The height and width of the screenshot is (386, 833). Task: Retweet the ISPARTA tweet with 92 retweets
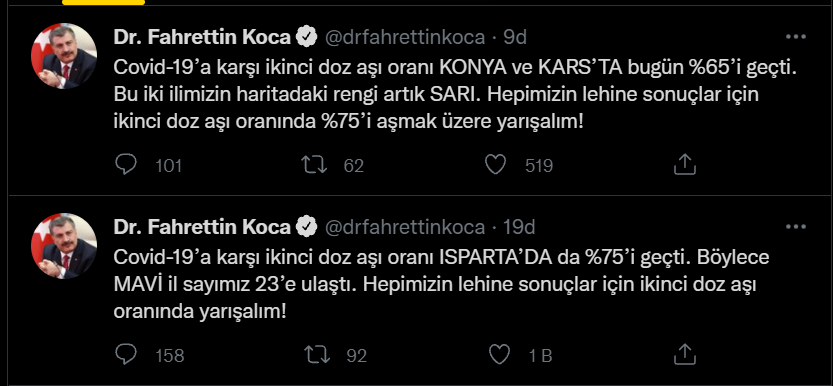coord(317,354)
